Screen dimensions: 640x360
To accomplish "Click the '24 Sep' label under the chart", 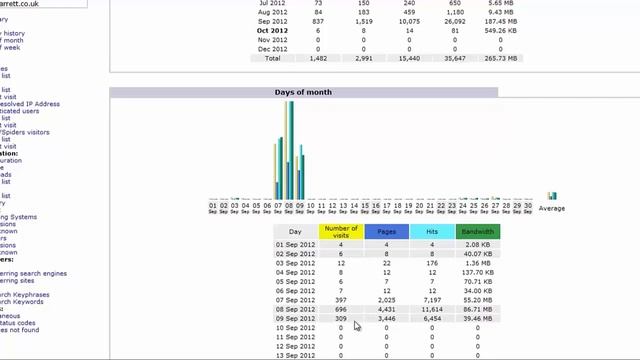I will click(x=462, y=208).
